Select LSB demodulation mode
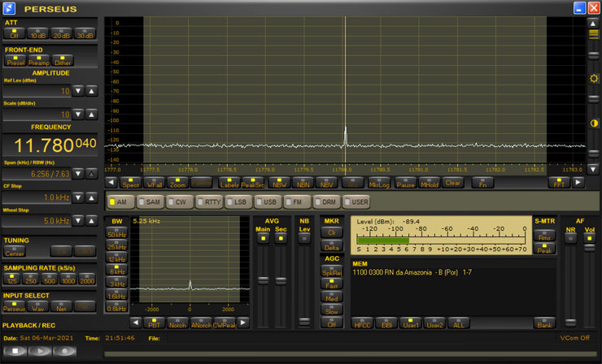Image resolution: width=602 pixels, height=364 pixels. click(x=238, y=201)
